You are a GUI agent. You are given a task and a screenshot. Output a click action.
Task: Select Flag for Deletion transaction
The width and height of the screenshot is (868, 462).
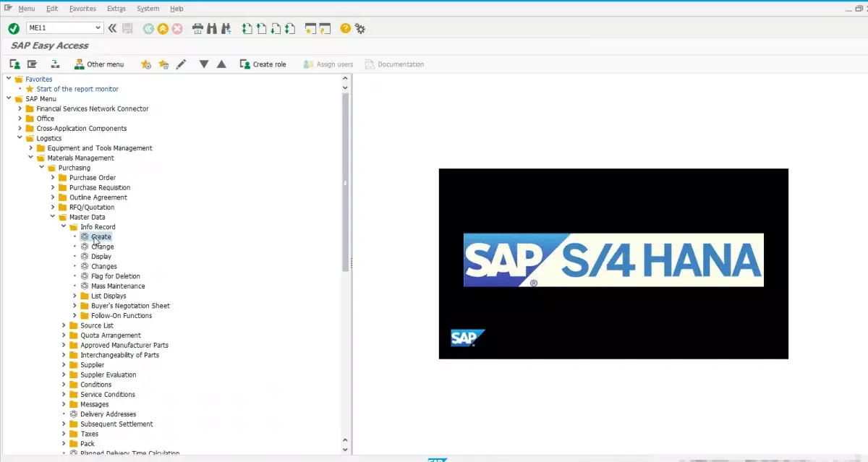point(116,276)
